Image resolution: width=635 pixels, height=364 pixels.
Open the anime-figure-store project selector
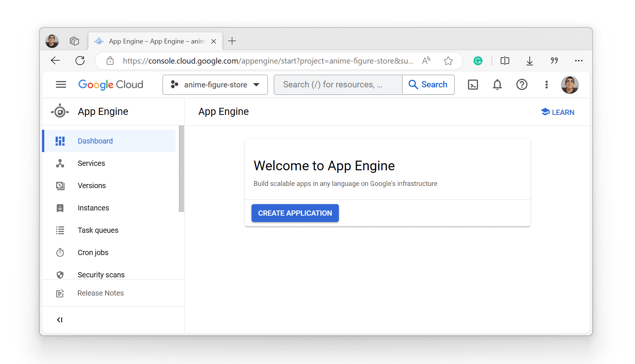coord(215,85)
